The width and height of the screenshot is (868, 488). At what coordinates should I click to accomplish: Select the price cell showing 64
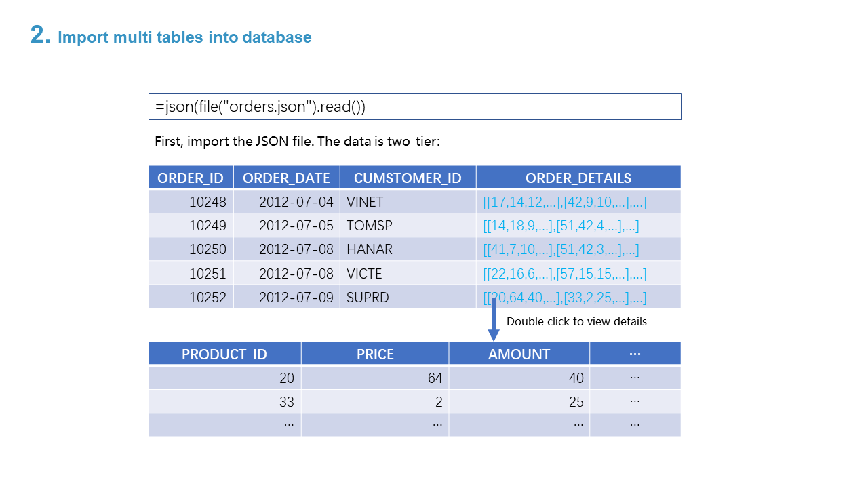(434, 378)
